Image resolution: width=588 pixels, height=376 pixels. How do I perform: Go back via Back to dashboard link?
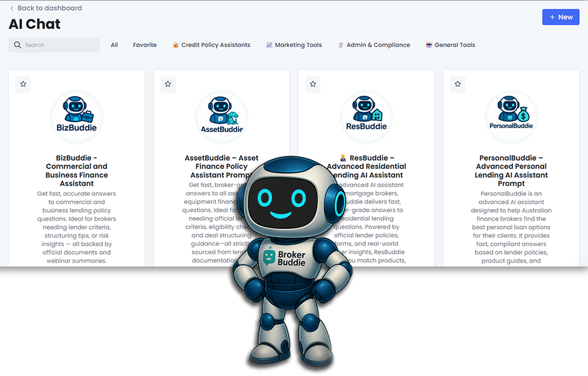pos(49,8)
